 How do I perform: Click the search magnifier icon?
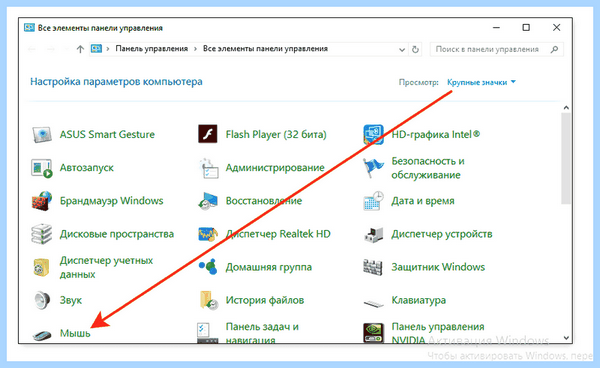[554, 49]
